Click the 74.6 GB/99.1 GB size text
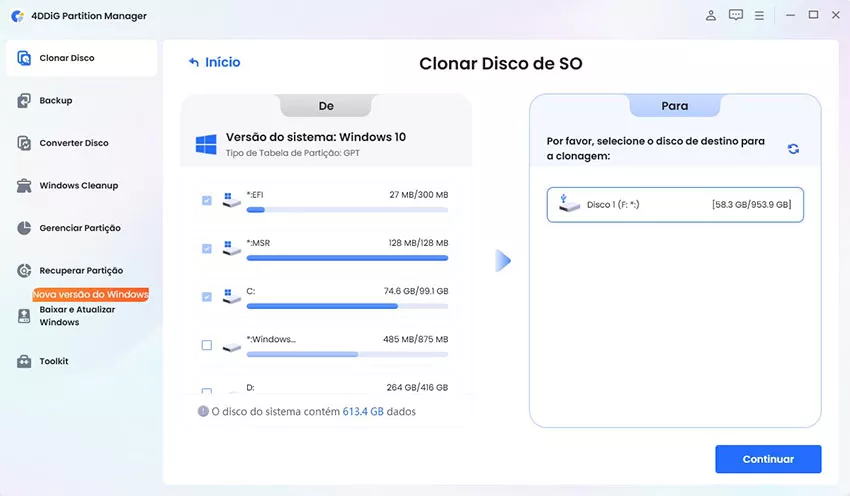The image size is (850, 496). (x=416, y=291)
